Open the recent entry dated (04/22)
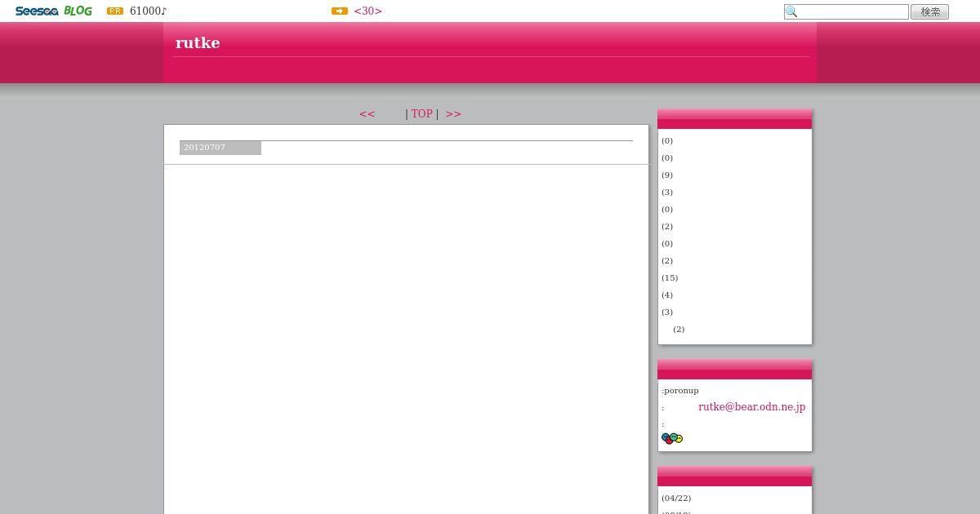Screen dimensions: 980x514 click(676, 498)
